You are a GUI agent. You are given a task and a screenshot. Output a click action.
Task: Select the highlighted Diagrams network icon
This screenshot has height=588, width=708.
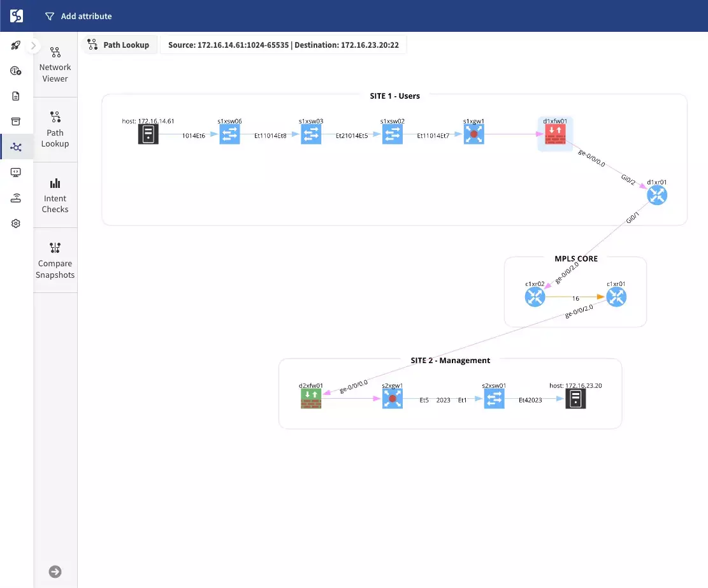point(15,147)
